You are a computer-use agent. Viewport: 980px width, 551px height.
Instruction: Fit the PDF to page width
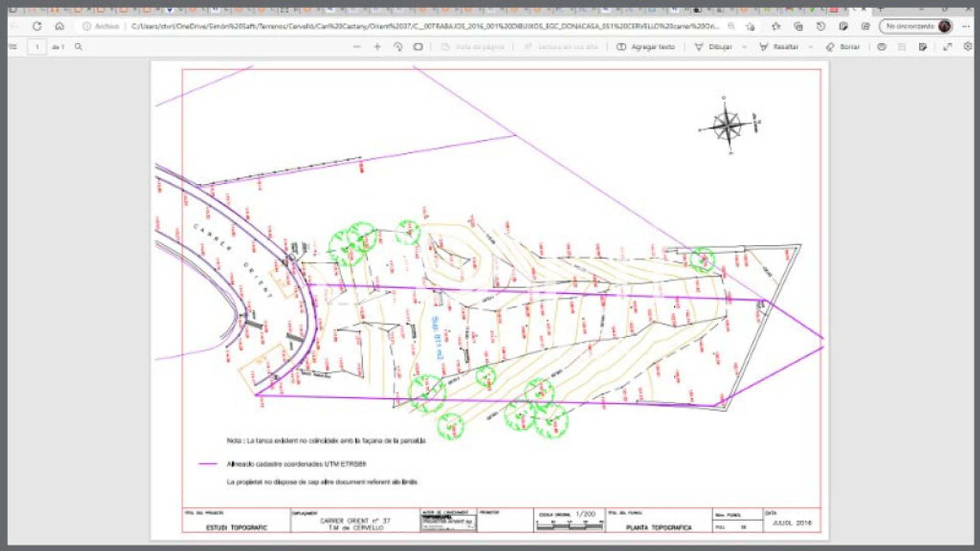point(418,46)
